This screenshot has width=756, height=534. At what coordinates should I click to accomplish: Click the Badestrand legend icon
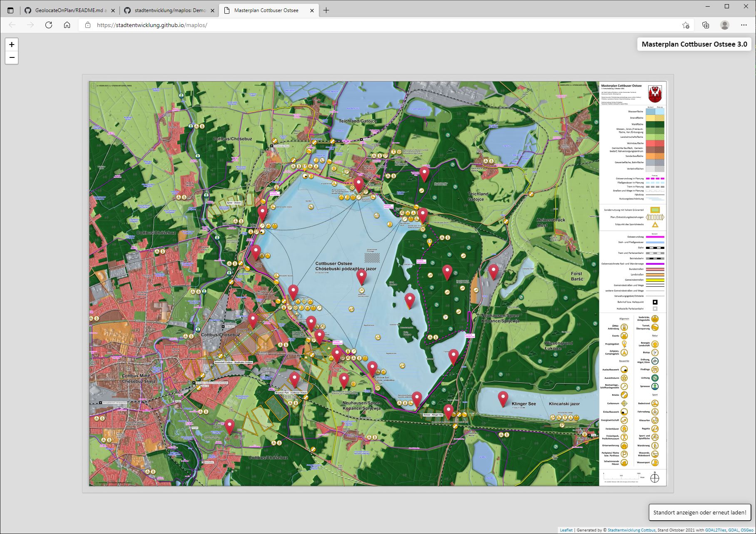(x=655, y=403)
